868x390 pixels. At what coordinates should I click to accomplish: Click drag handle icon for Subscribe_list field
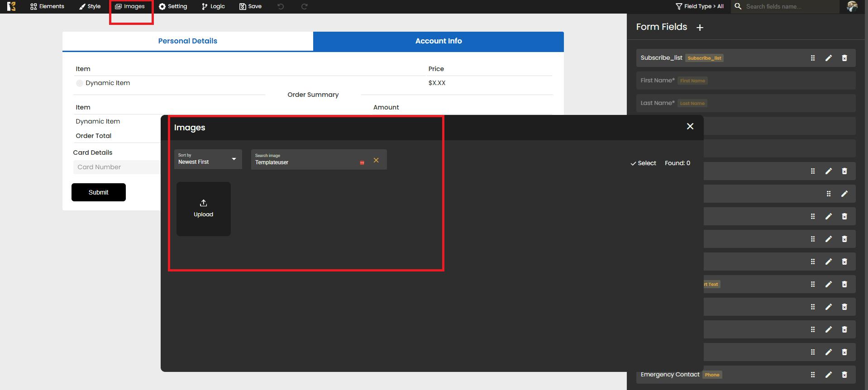pyautogui.click(x=812, y=58)
